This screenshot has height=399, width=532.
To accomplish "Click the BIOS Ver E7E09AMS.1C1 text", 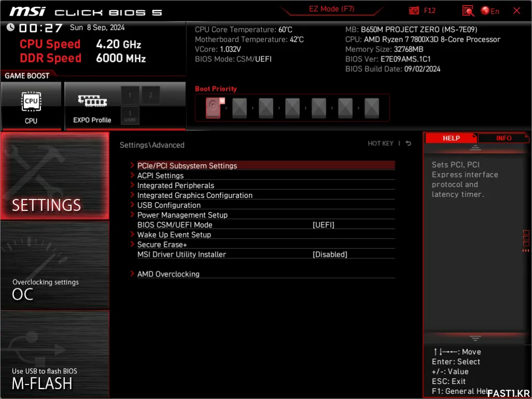I will (388, 59).
